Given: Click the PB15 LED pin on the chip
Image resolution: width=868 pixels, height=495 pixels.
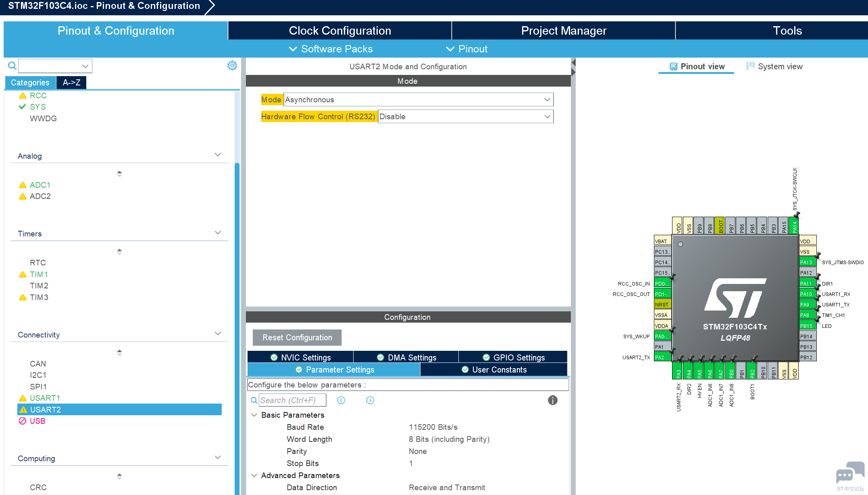Looking at the screenshot, I should [807, 326].
